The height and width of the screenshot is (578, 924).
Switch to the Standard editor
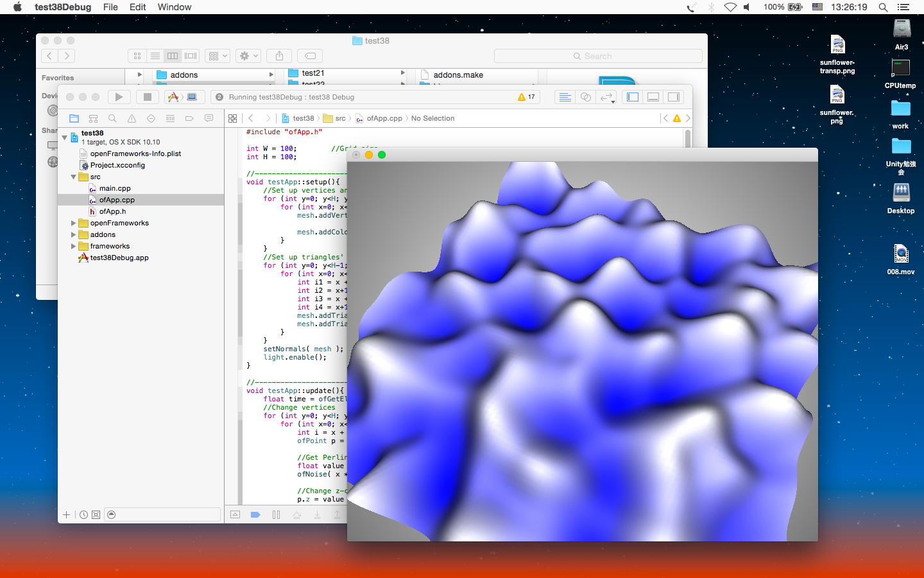[565, 97]
